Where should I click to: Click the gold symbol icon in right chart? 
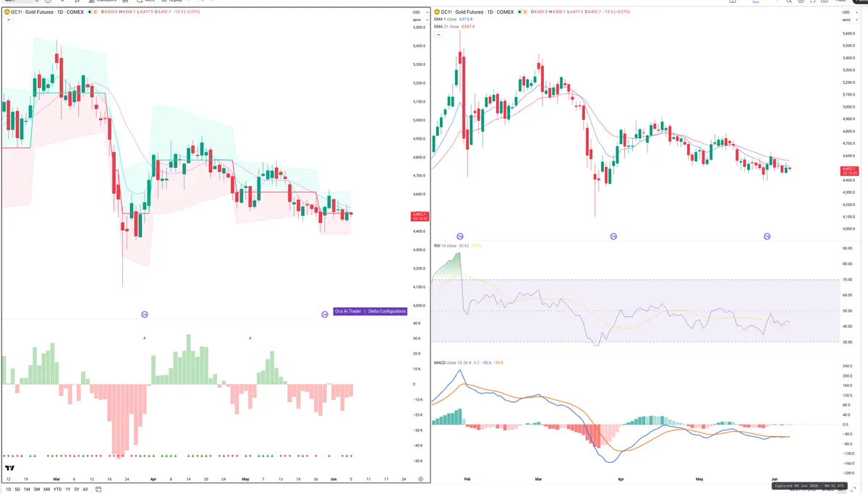[x=436, y=12]
